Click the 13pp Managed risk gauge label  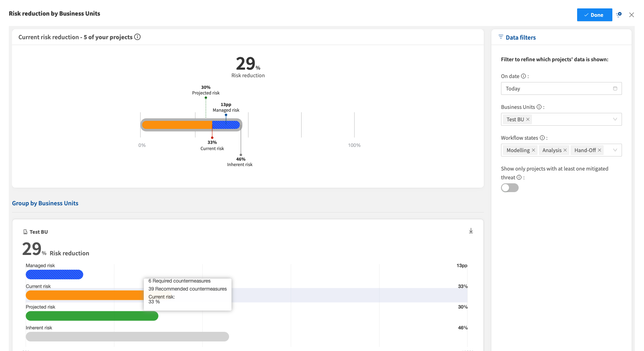click(226, 107)
